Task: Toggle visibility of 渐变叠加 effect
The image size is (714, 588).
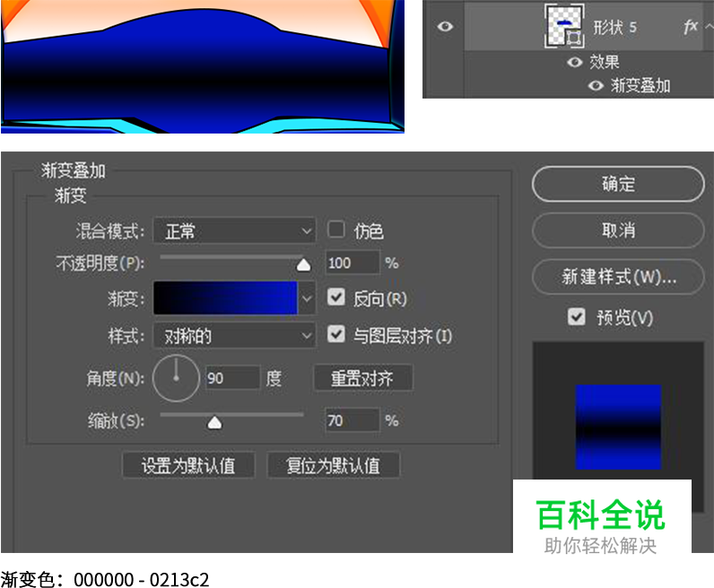Action: (596, 86)
